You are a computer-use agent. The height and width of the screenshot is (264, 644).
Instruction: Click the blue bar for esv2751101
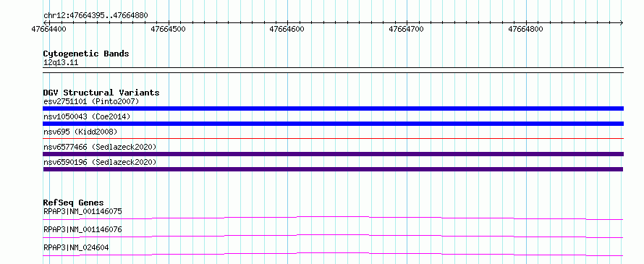[x=333, y=108]
